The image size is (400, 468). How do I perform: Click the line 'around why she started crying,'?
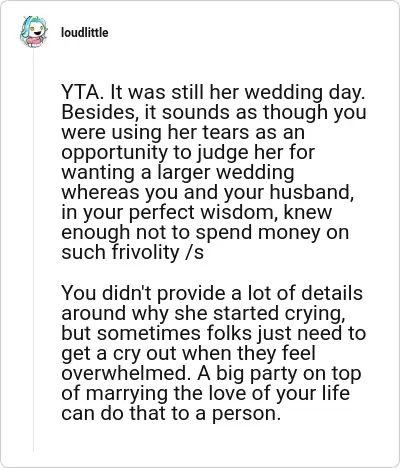(x=203, y=313)
